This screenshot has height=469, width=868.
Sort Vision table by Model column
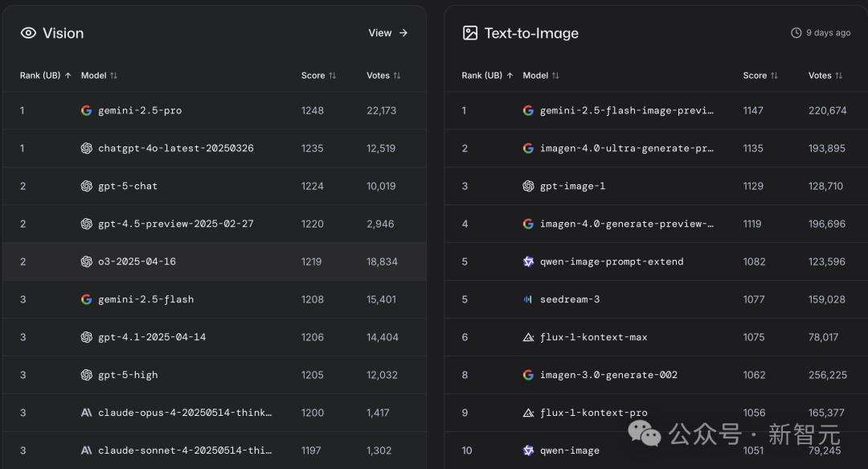click(x=99, y=76)
